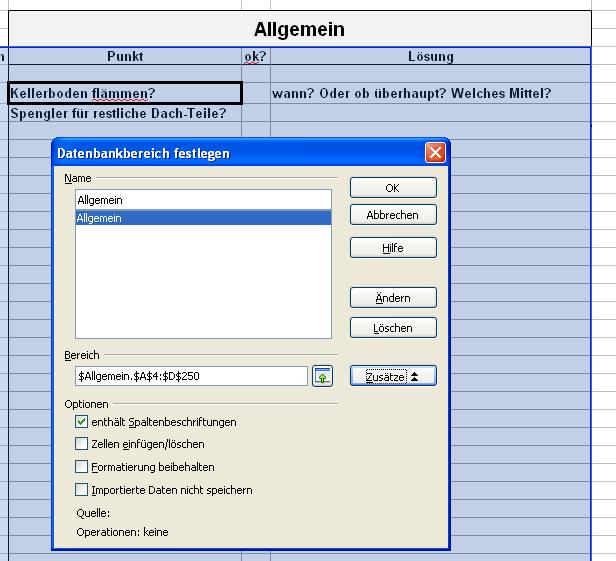This screenshot has width=616, height=561.
Task: Click the Bereich range input field
Action: [191, 376]
